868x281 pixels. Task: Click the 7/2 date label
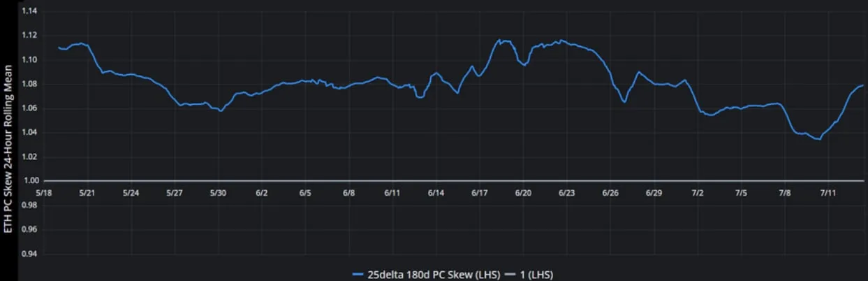click(698, 192)
